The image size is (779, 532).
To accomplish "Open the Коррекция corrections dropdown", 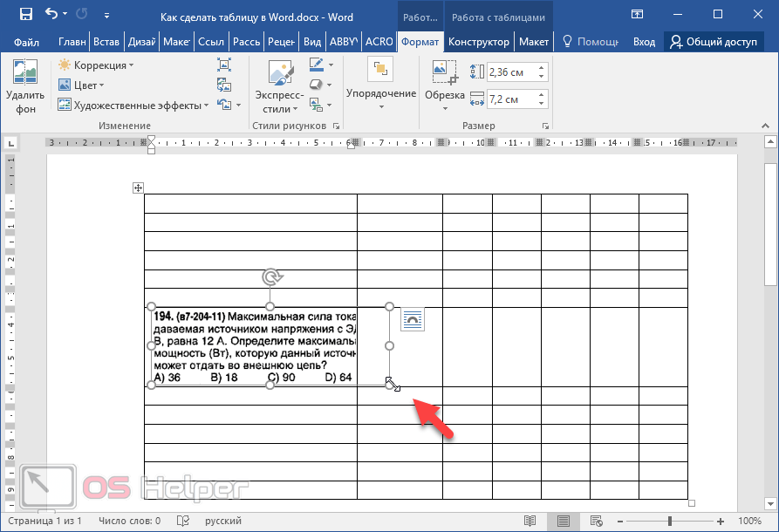I will coord(96,65).
